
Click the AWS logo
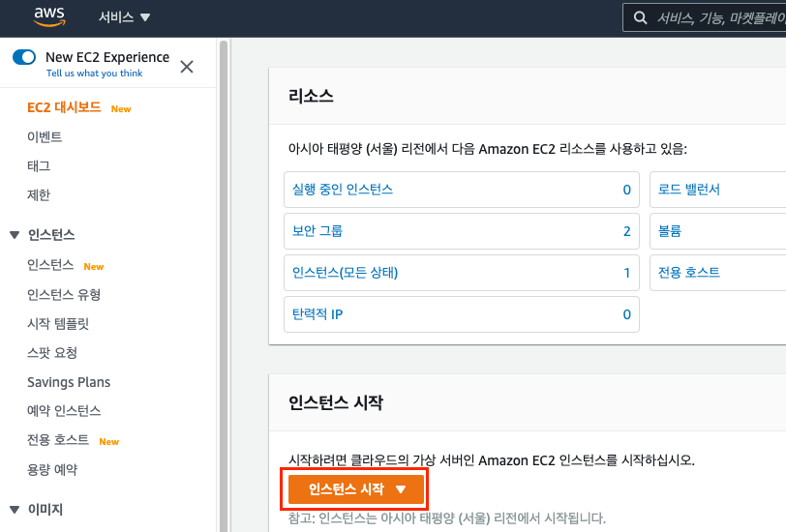pyautogui.click(x=49, y=17)
